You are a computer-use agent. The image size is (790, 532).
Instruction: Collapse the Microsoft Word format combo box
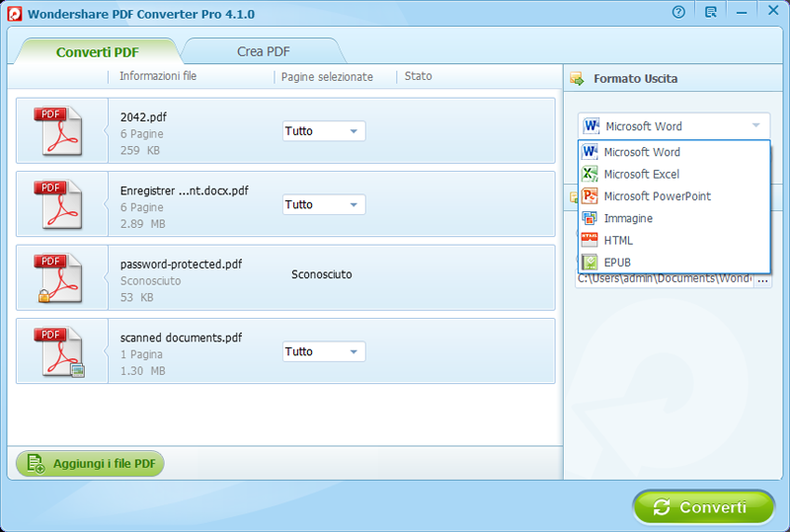pyautogui.click(x=673, y=126)
